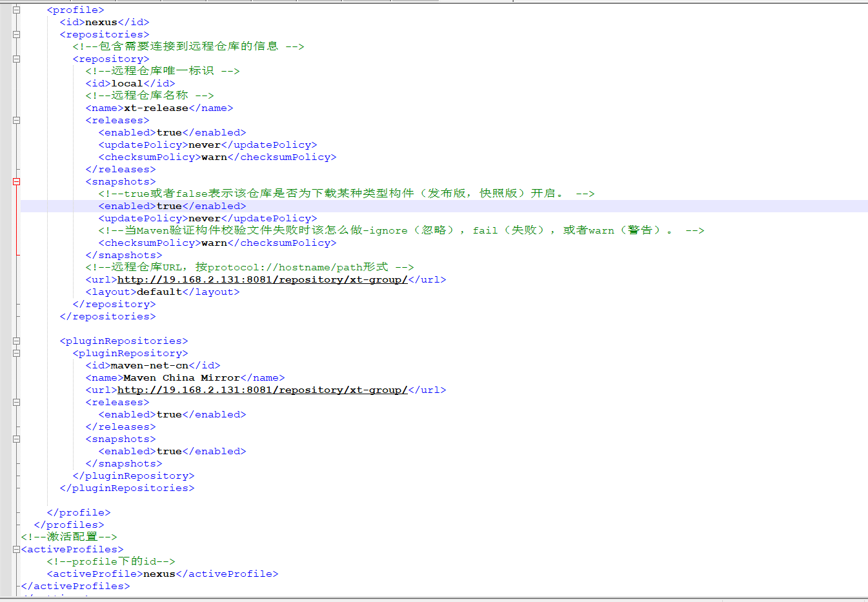Collapse the repository element fold marker
The width and height of the screenshot is (868, 602).
(x=16, y=59)
